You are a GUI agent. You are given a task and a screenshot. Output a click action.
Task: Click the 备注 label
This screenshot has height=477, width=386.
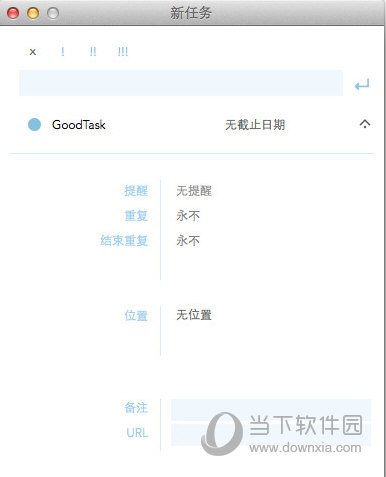coord(136,407)
